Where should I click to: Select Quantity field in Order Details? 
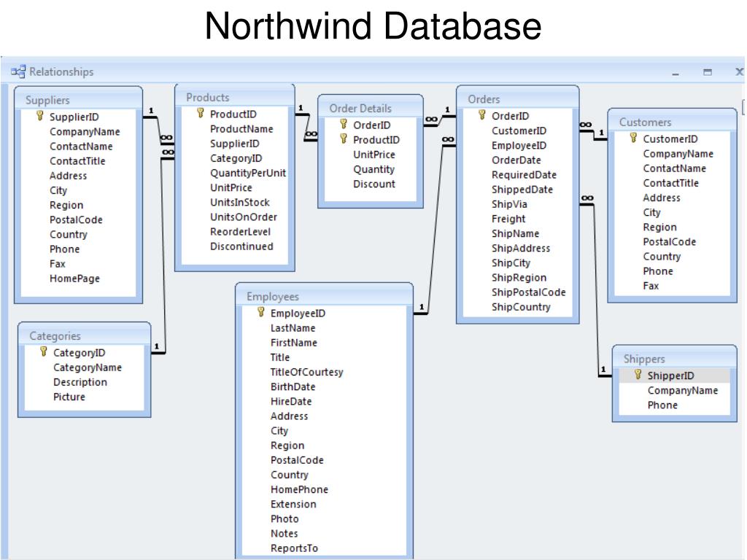pyautogui.click(x=373, y=169)
